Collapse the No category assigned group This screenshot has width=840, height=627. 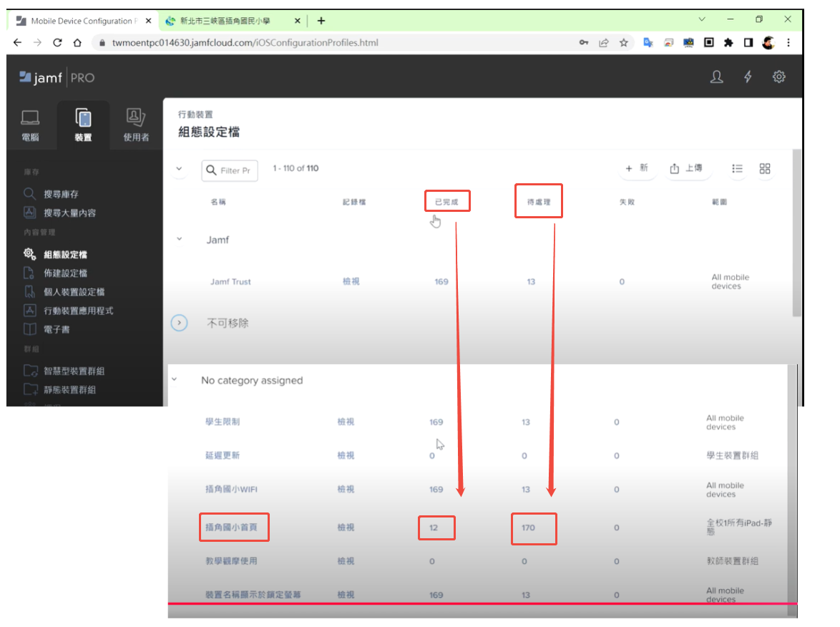pyautogui.click(x=174, y=380)
